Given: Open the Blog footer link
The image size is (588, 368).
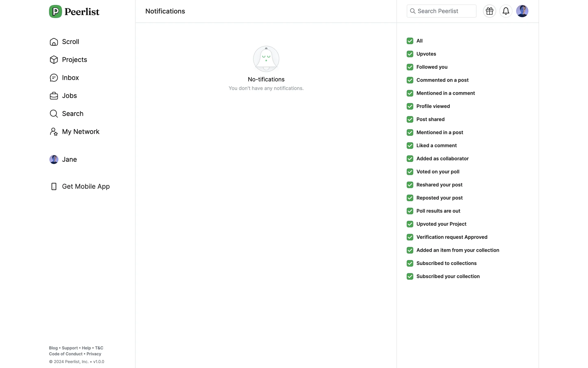Looking at the screenshot, I should pyautogui.click(x=53, y=348).
